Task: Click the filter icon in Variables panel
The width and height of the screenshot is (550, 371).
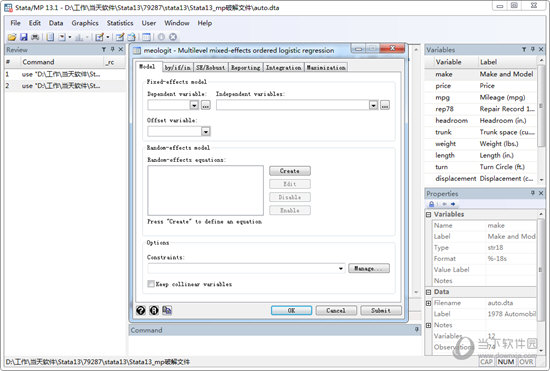Action: tap(524, 49)
